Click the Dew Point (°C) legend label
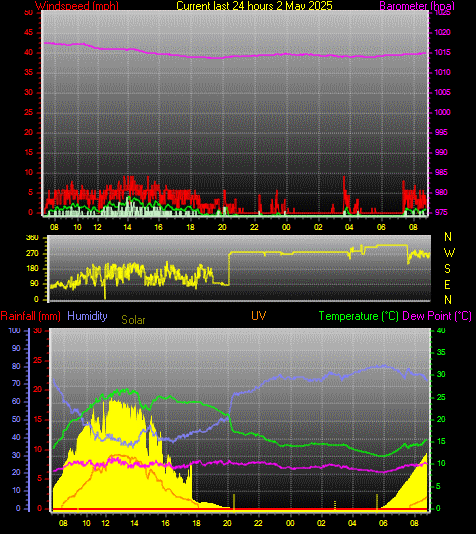Screen dimensions: 476x534 [437, 316]
